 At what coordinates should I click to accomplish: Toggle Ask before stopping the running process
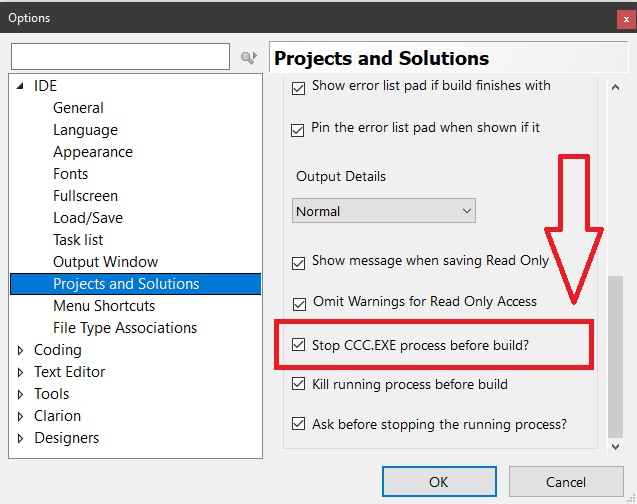(298, 424)
